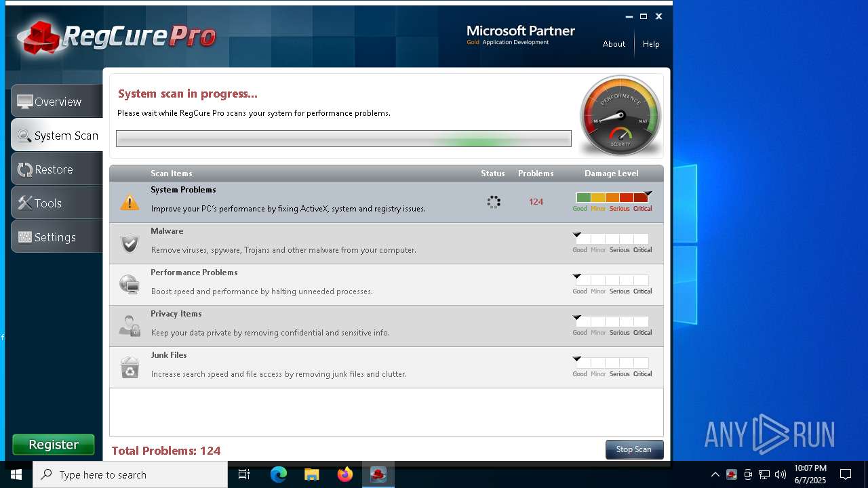868x488 pixels.
Task: Click the Microsoft Partner badge
Action: coord(521,35)
